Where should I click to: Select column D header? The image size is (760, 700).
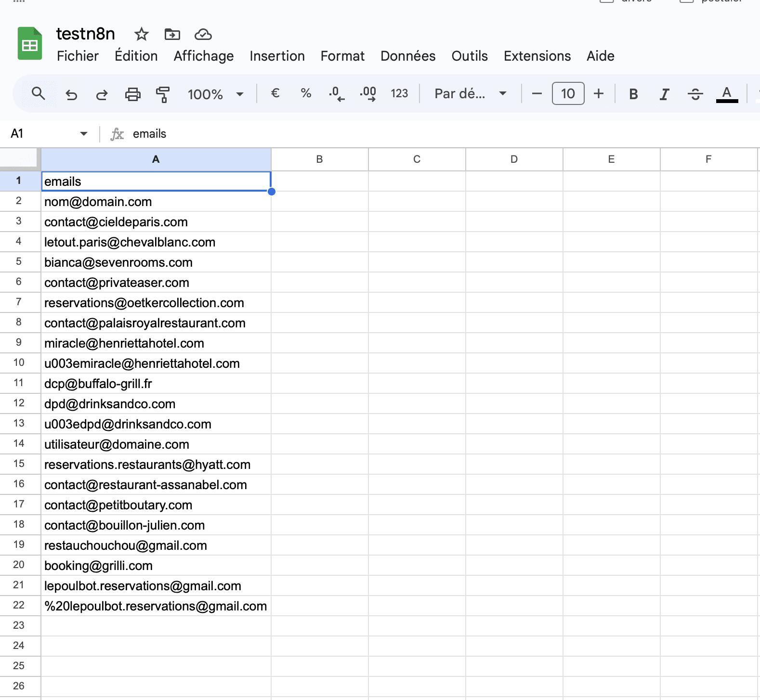514,159
